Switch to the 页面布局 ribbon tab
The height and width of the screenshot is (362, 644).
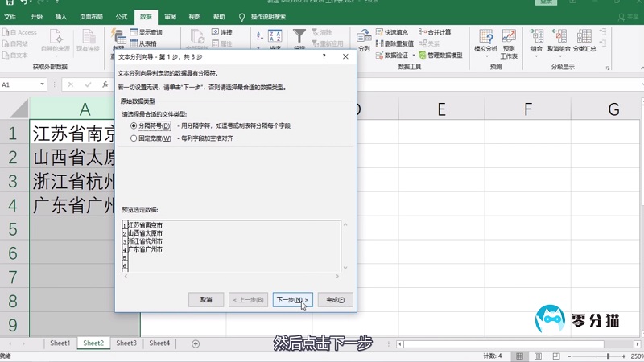coord(90,16)
